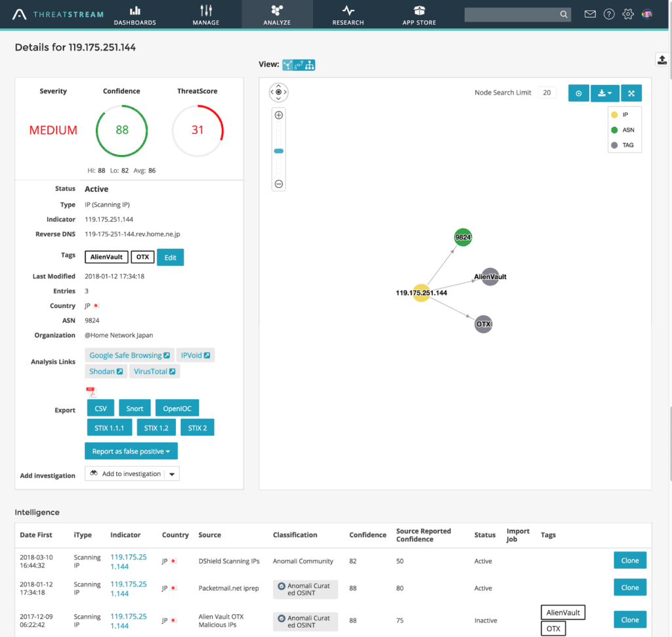Zoom in the graph with plus icon
Screen dimensions: 672x637
[278, 115]
